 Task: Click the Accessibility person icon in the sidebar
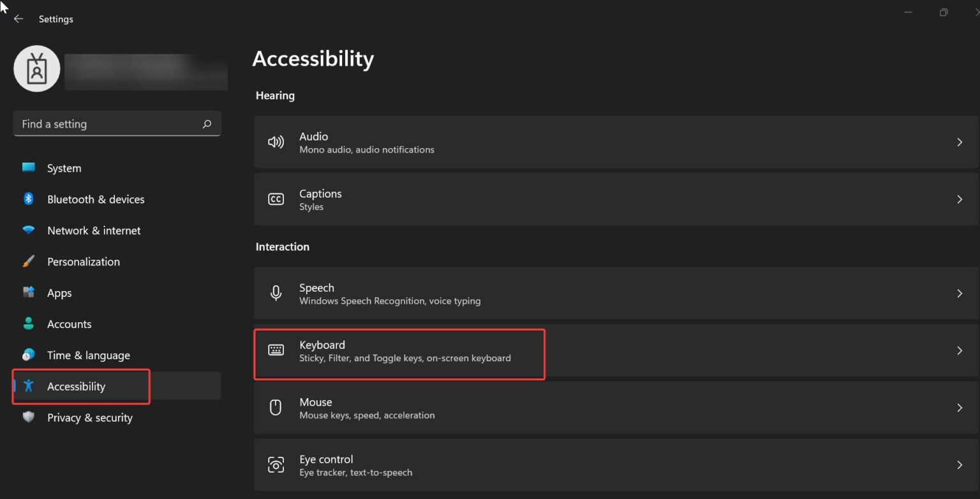coord(29,386)
